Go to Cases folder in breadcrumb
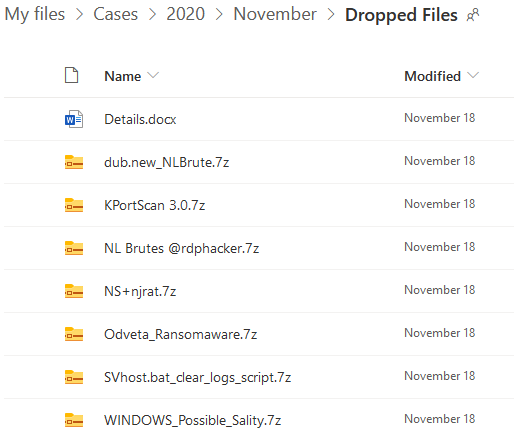Viewport: 514px width, 441px height. (x=115, y=14)
